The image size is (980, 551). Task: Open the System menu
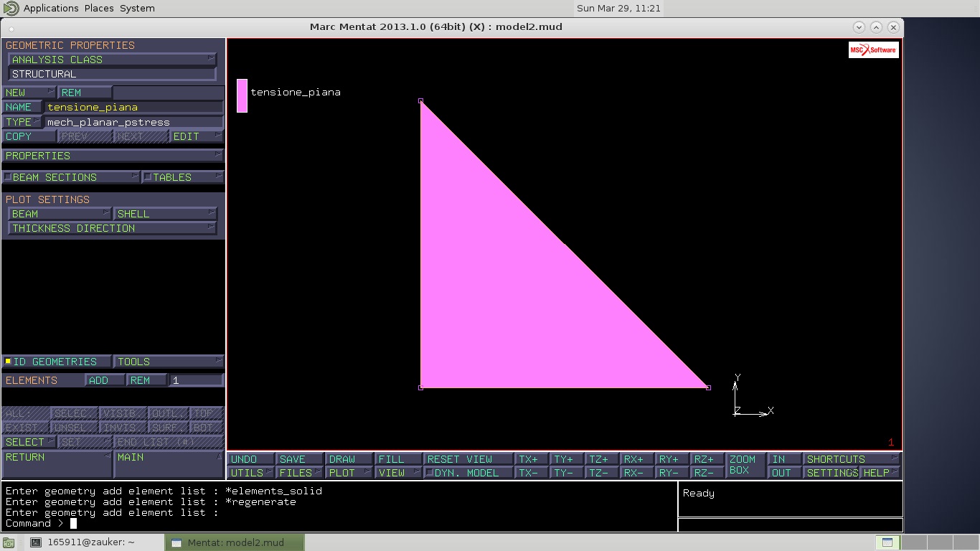click(x=137, y=8)
